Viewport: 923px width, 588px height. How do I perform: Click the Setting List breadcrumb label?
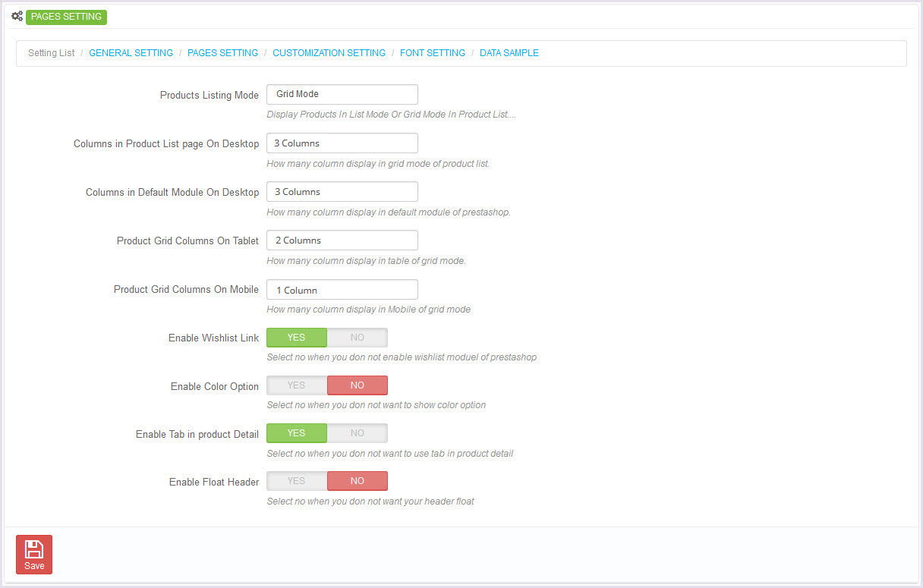[x=52, y=53]
